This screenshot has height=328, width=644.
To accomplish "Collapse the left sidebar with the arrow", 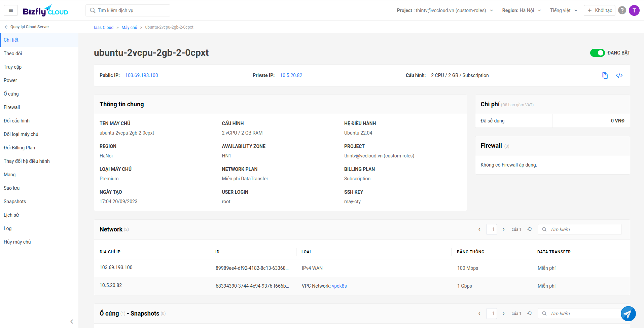I will pyautogui.click(x=72, y=321).
